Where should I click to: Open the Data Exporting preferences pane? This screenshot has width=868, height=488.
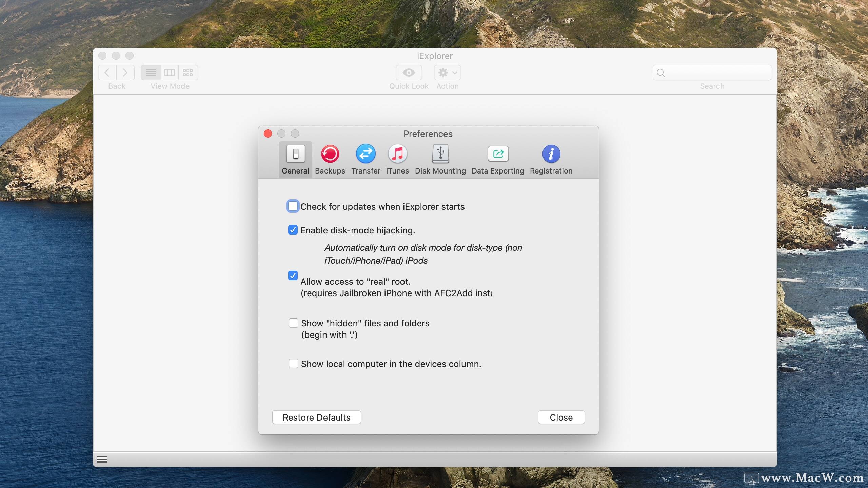498,159
